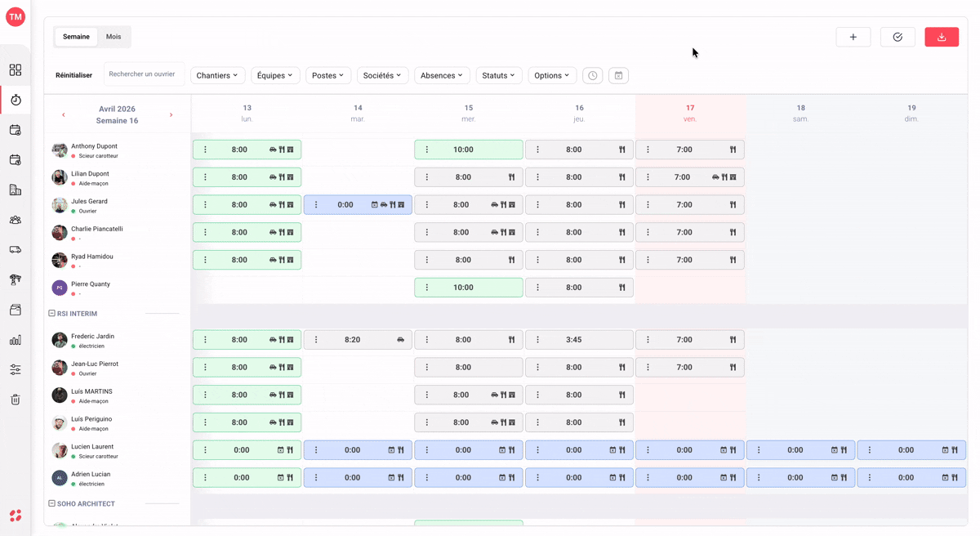Click Adrien Lucian's AL avatar

point(60,477)
